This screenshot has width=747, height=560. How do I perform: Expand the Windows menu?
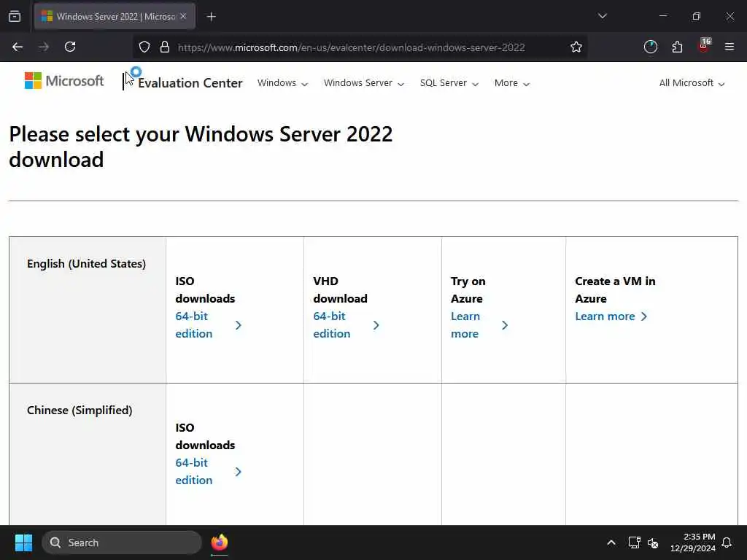(x=282, y=83)
